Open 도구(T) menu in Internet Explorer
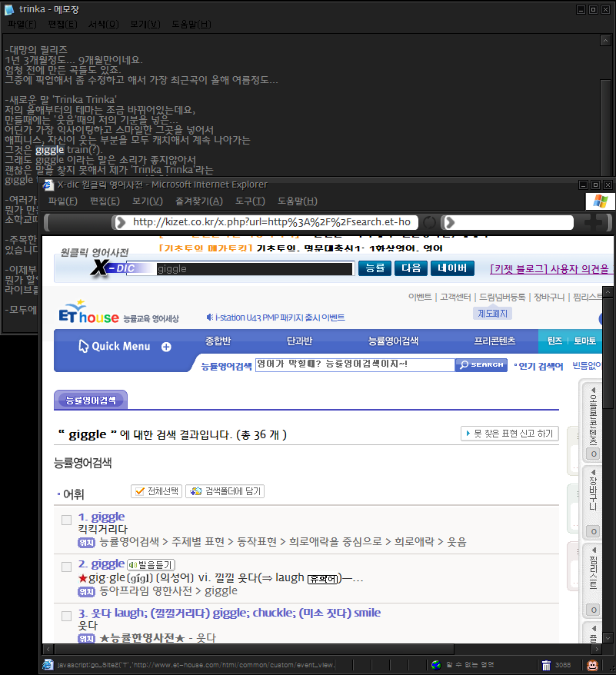 250,201
